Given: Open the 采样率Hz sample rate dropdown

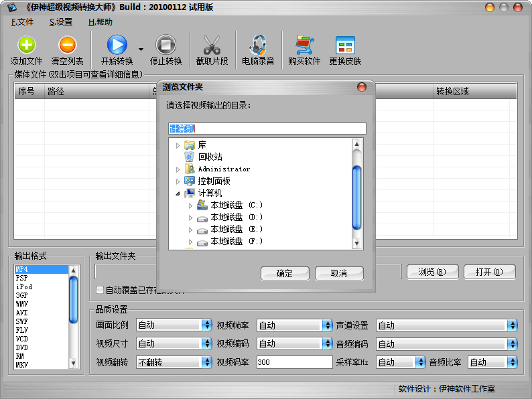Looking at the screenshot, I should (401, 362).
